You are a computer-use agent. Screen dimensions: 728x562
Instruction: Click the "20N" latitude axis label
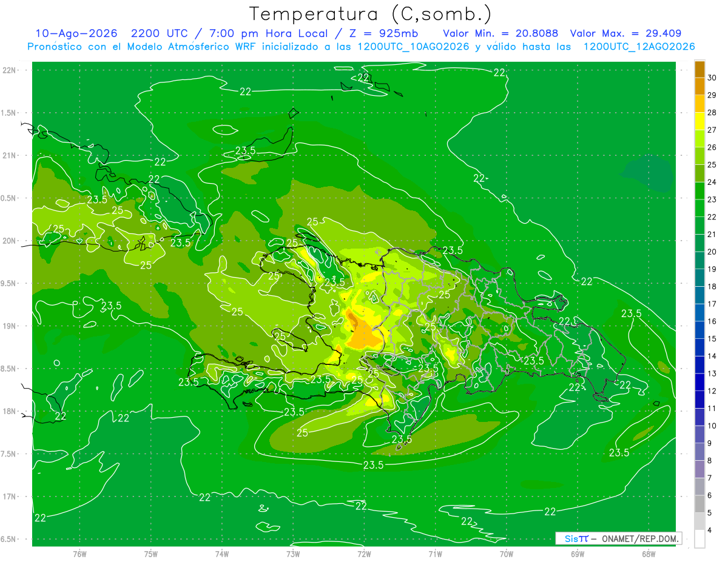click(x=10, y=241)
